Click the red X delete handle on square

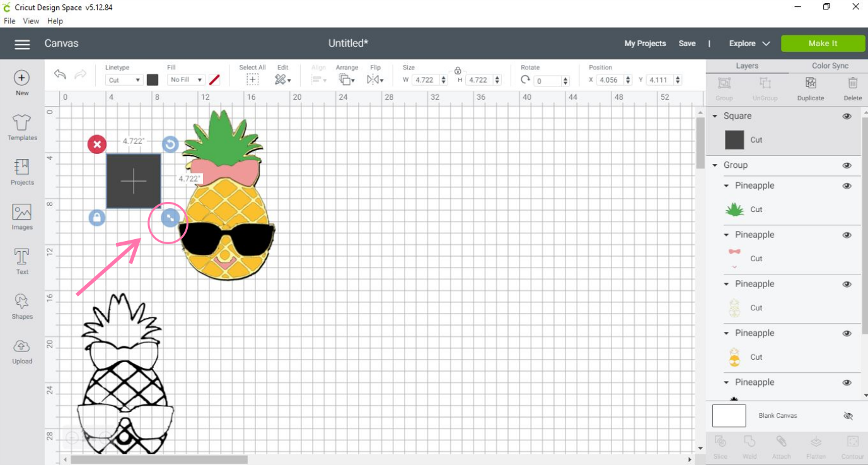(96, 144)
